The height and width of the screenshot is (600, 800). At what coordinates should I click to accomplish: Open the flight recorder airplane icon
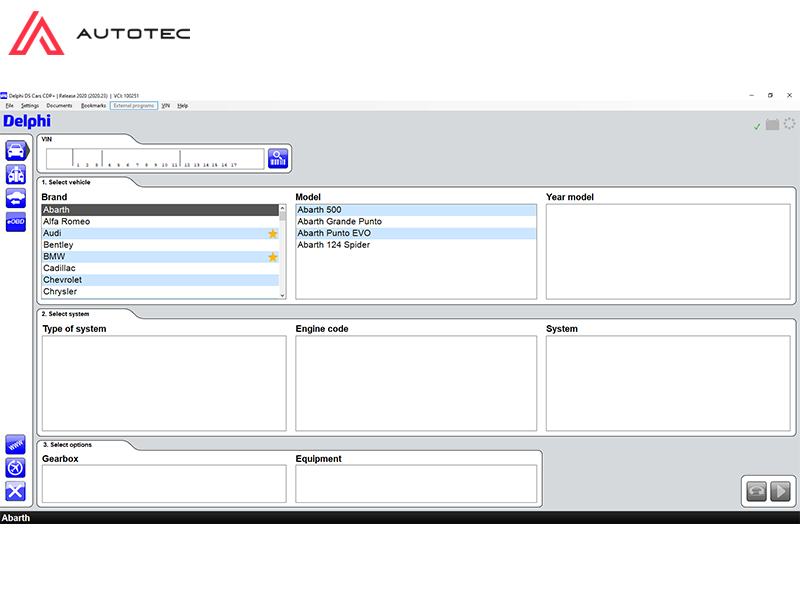coord(15,468)
